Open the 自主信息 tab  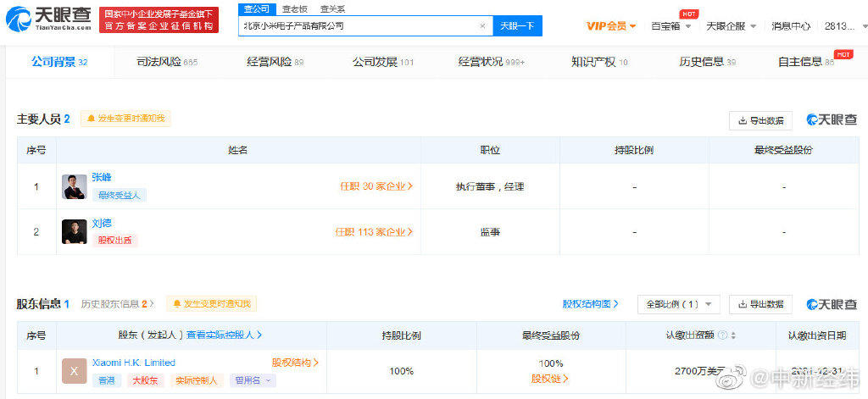tap(806, 63)
